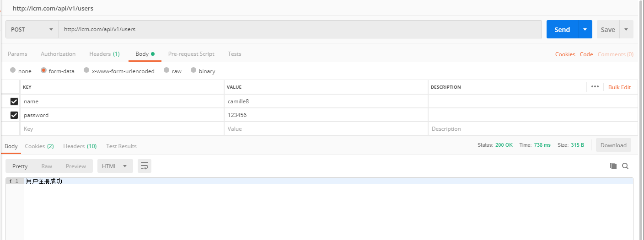644x240 pixels.
Task: Copy response body to clipboard icon
Action: click(613, 166)
